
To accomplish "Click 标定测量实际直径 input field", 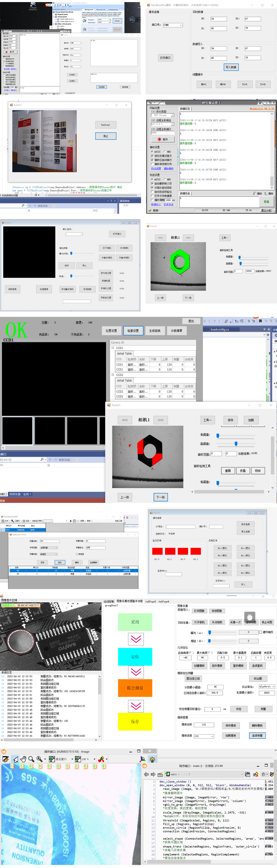I will click(x=212, y=709).
